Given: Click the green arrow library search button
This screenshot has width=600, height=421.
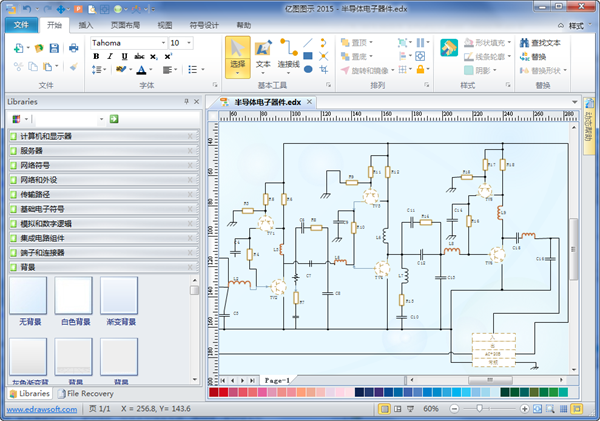Looking at the screenshot, I should [x=115, y=119].
